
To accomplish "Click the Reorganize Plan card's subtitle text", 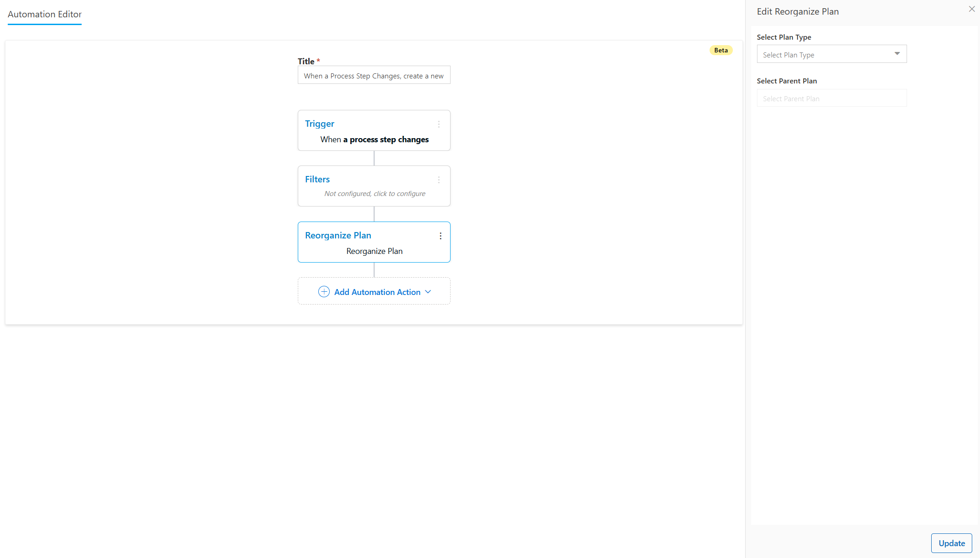I will click(x=374, y=251).
